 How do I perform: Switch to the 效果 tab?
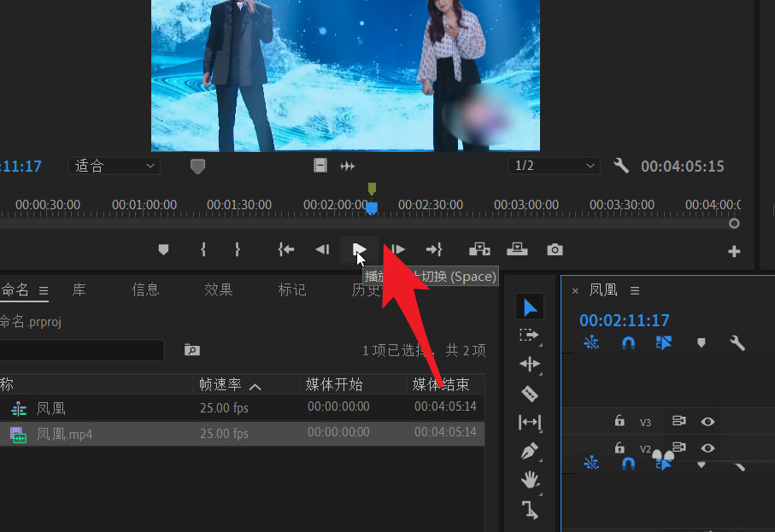(x=218, y=289)
